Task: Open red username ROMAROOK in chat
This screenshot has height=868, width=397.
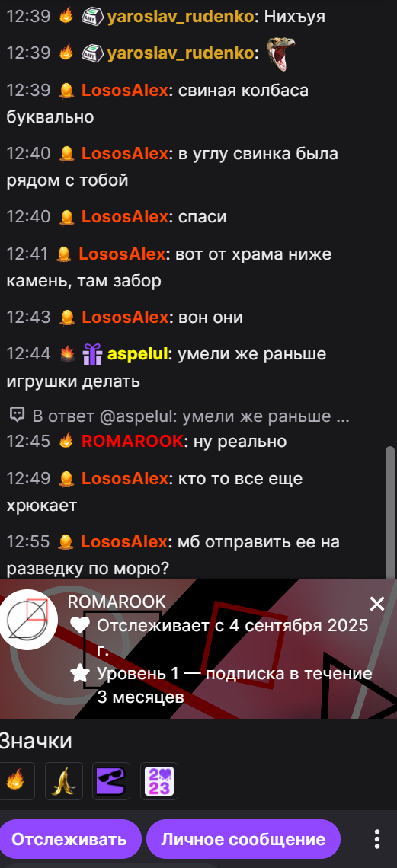Action: pyautogui.click(x=133, y=441)
